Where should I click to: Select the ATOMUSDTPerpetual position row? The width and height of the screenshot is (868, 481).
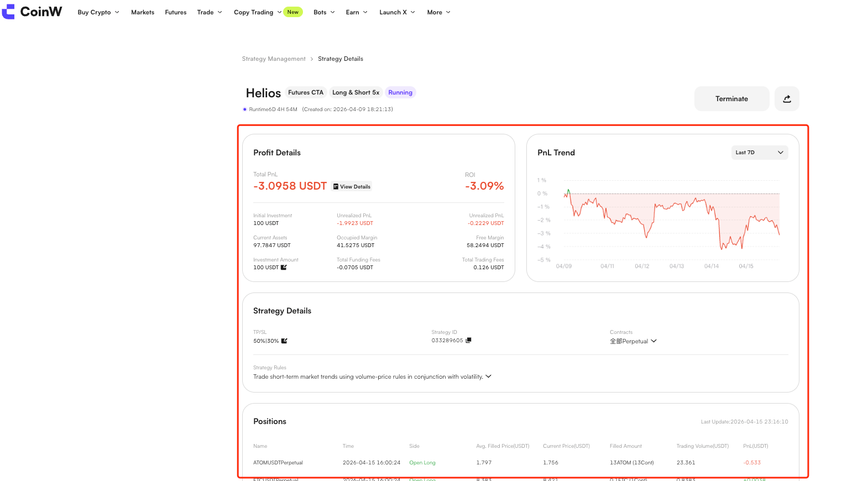coord(521,463)
